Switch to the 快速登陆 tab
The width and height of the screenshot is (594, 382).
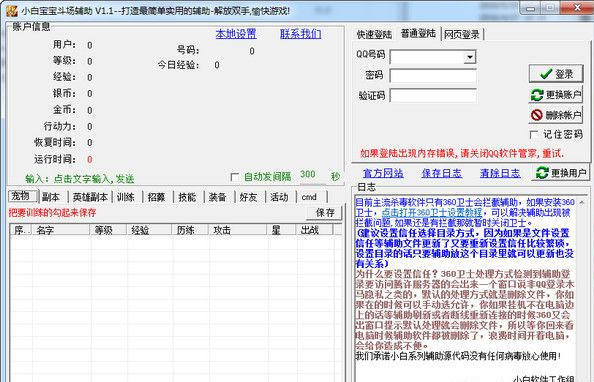coord(374,34)
